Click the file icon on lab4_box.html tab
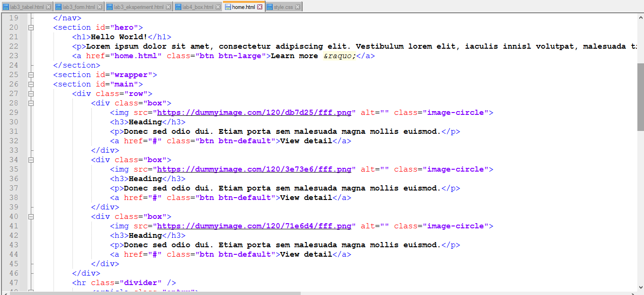This screenshot has height=295, width=644. point(179,7)
